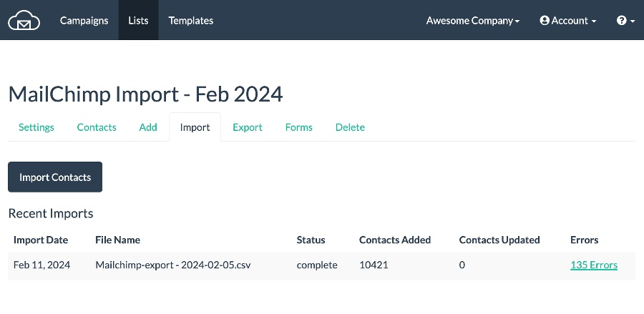Select the Import tab
644x314 pixels.
[195, 127]
